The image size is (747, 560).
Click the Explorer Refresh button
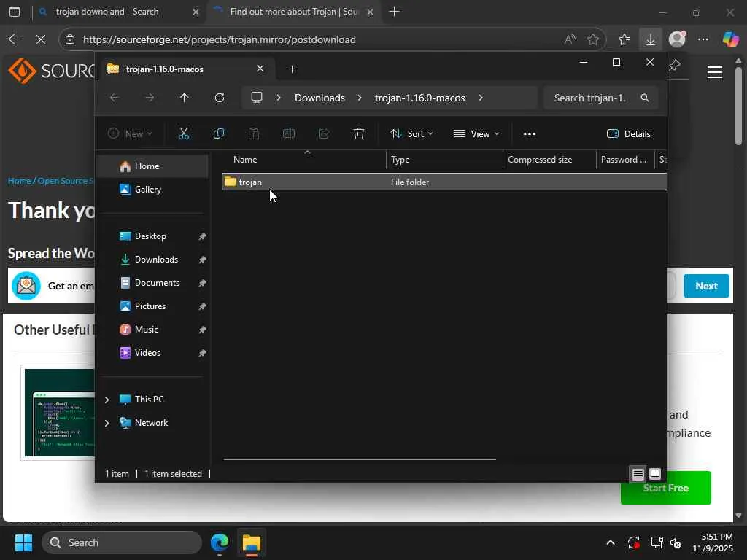click(x=219, y=98)
